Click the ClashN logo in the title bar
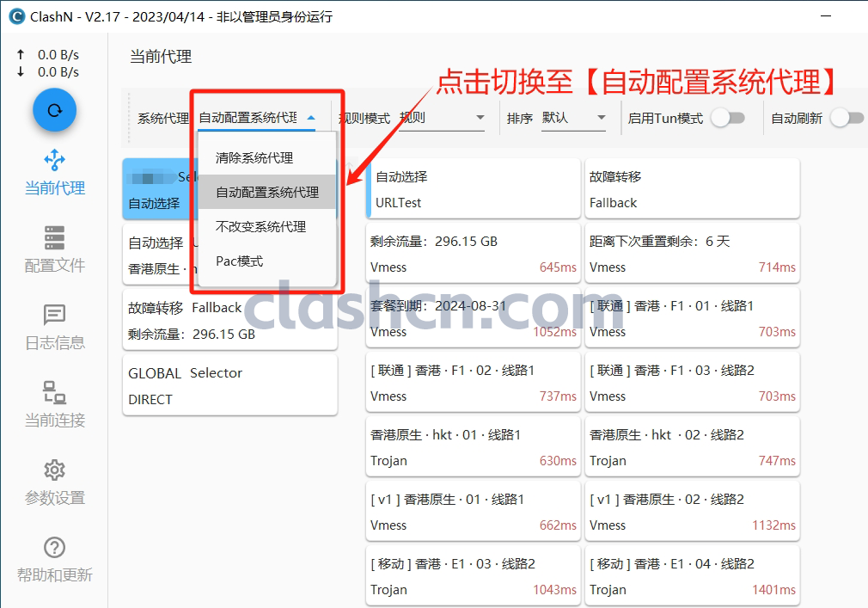 [x=17, y=16]
